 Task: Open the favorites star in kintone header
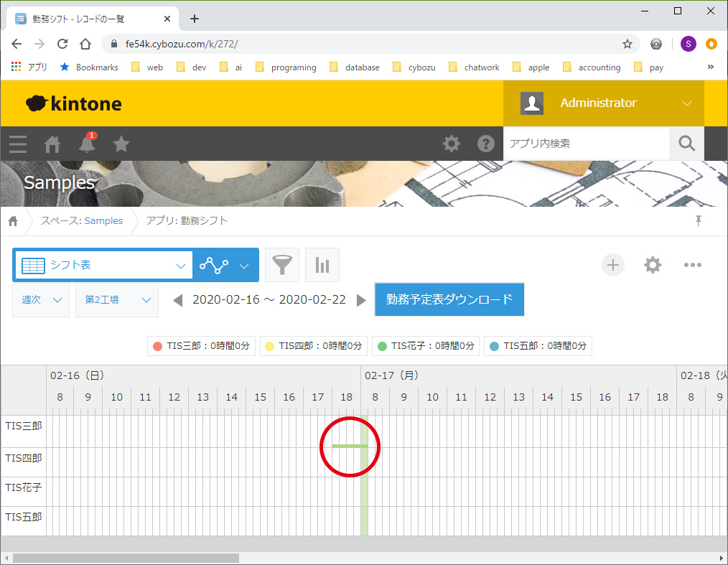tap(121, 144)
